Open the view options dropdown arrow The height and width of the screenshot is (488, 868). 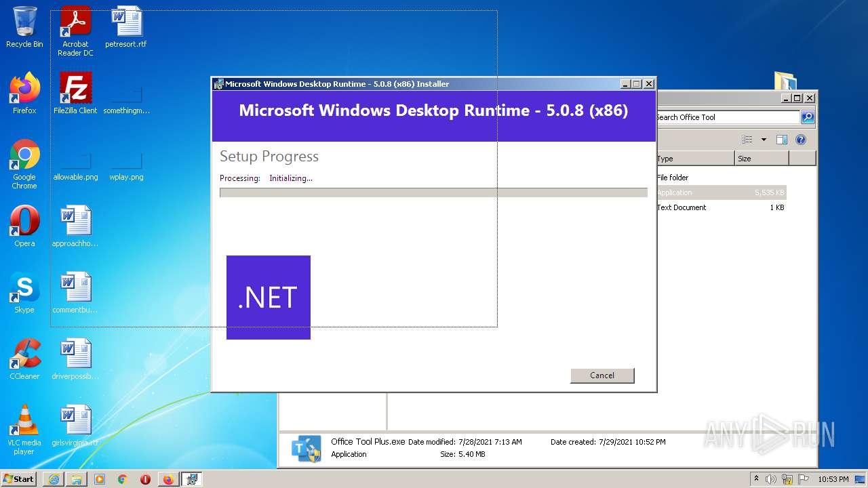(764, 140)
